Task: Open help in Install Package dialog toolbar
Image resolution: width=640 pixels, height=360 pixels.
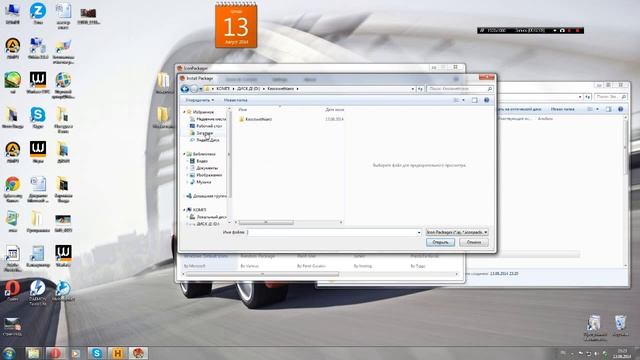Action: coord(487,100)
